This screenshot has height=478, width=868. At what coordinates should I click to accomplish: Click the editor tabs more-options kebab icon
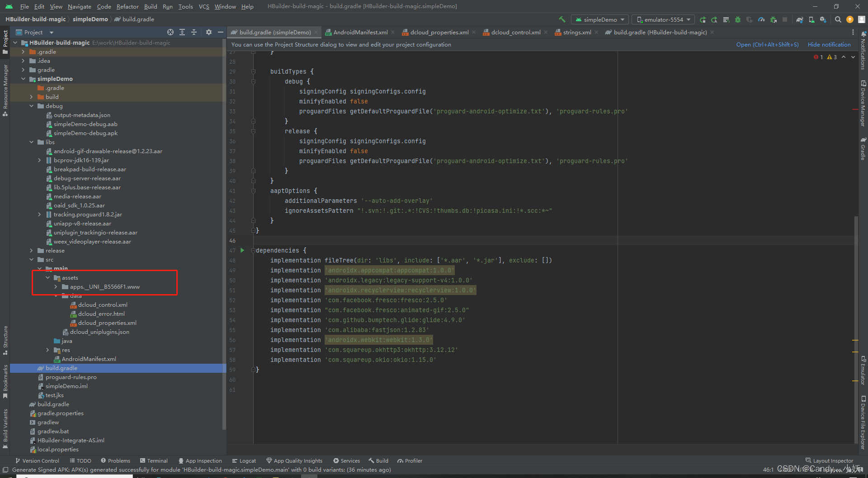(853, 32)
